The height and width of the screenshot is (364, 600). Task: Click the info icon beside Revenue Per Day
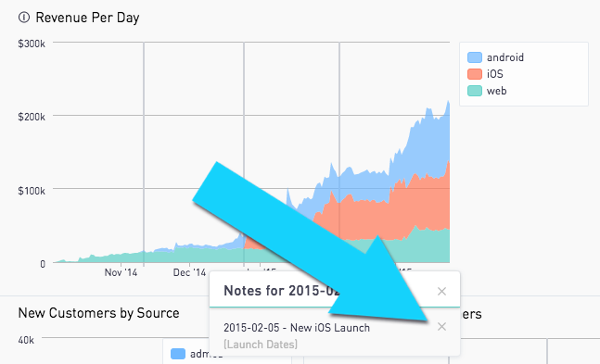24,18
